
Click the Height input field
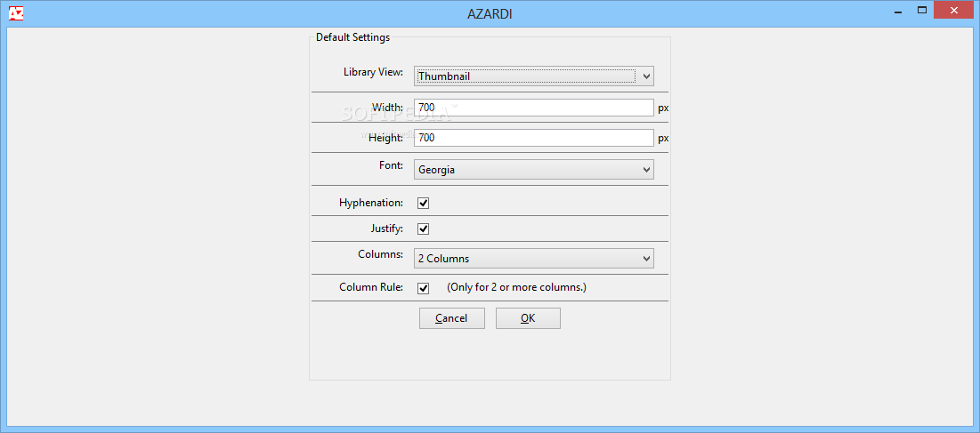[x=534, y=137]
